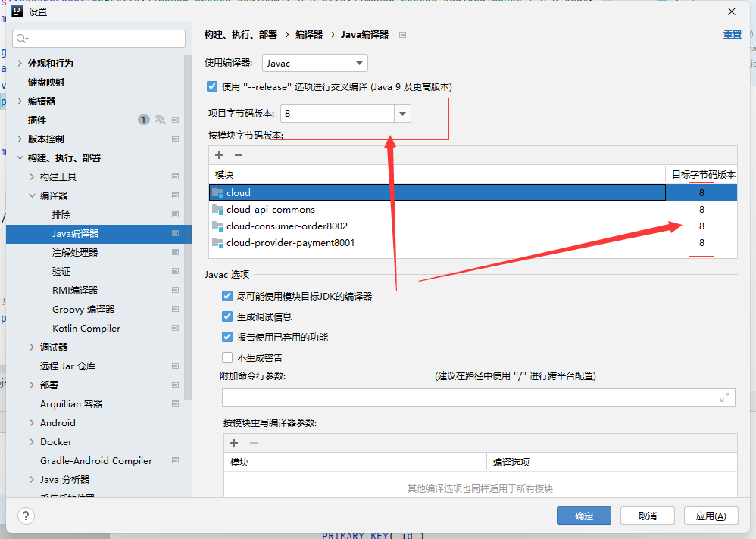The width and height of the screenshot is (756, 539).
Task: Click the translate icon beside 插件
Action: [160, 120]
